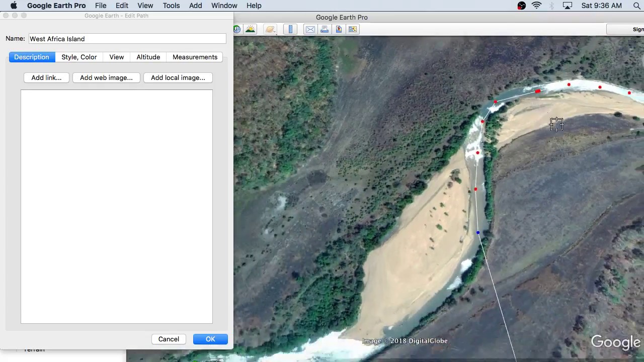The height and width of the screenshot is (362, 644).
Task: Open the planet switcher icon
Action: click(271, 29)
